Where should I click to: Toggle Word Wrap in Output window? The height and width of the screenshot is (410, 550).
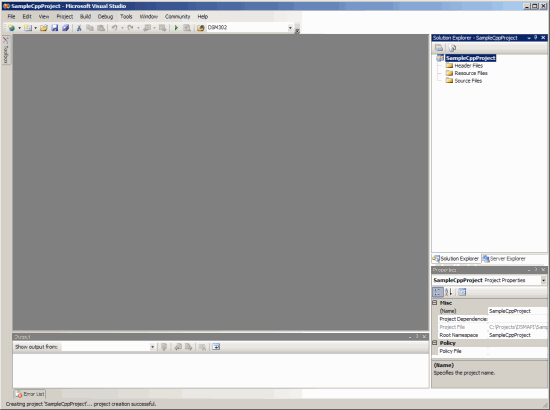coord(216,347)
